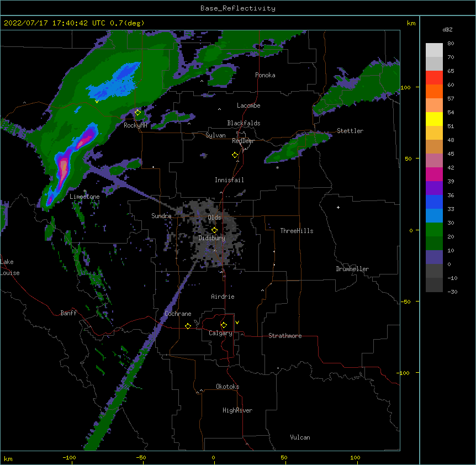Click the Innisfail city label
Screen dimensions: 476x465
pyautogui.click(x=229, y=180)
